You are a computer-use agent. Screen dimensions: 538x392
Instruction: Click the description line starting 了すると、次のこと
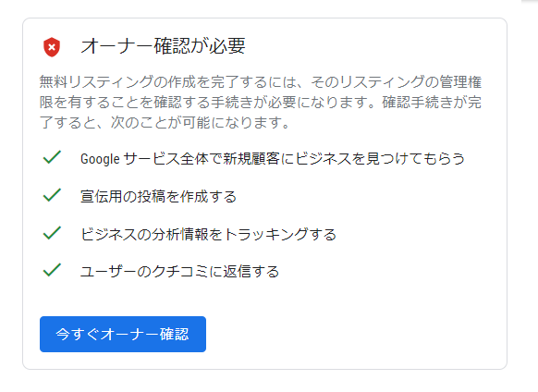tap(165, 123)
